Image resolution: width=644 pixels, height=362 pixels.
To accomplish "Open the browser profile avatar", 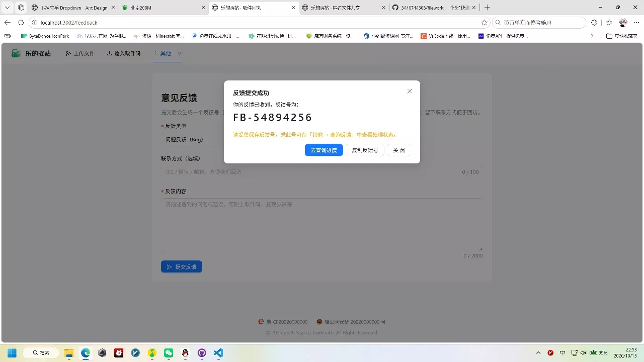I will click(x=623, y=23).
